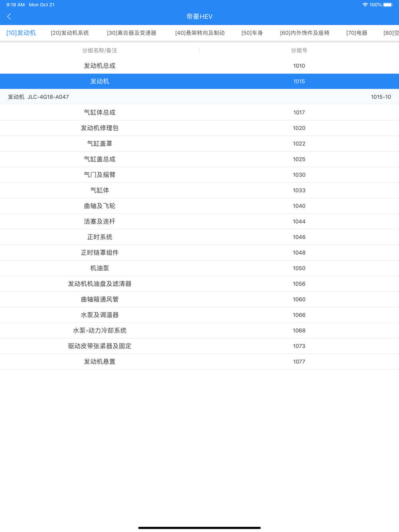Click group number 1048
The width and height of the screenshot is (399, 532).
pos(299,252)
